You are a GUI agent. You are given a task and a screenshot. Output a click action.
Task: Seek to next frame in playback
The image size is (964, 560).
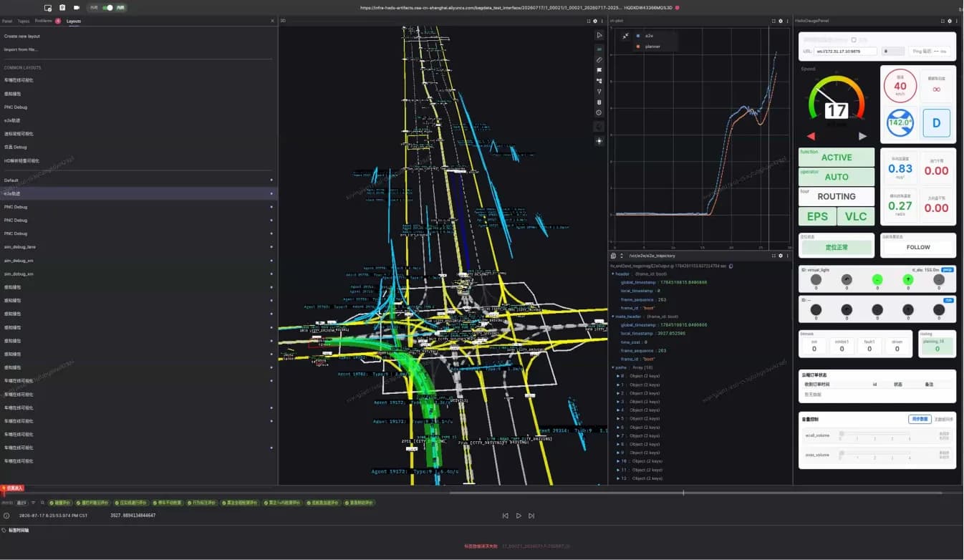(x=531, y=516)
